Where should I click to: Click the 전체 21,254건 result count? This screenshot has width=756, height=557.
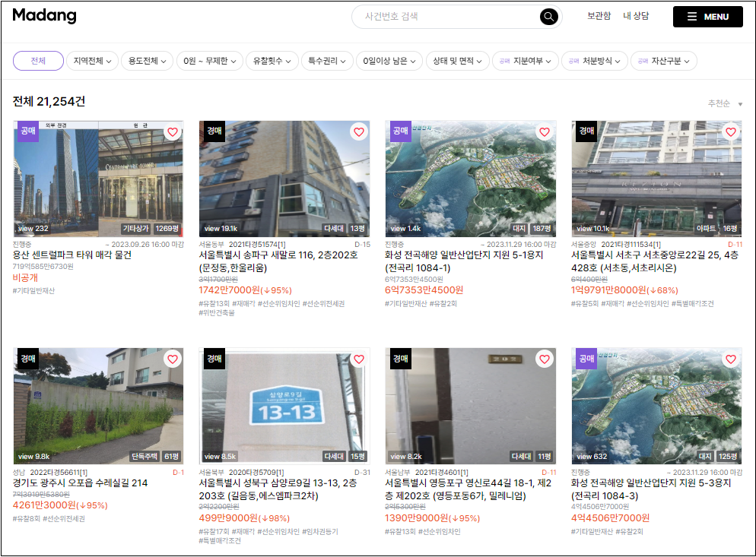(49, 102)
